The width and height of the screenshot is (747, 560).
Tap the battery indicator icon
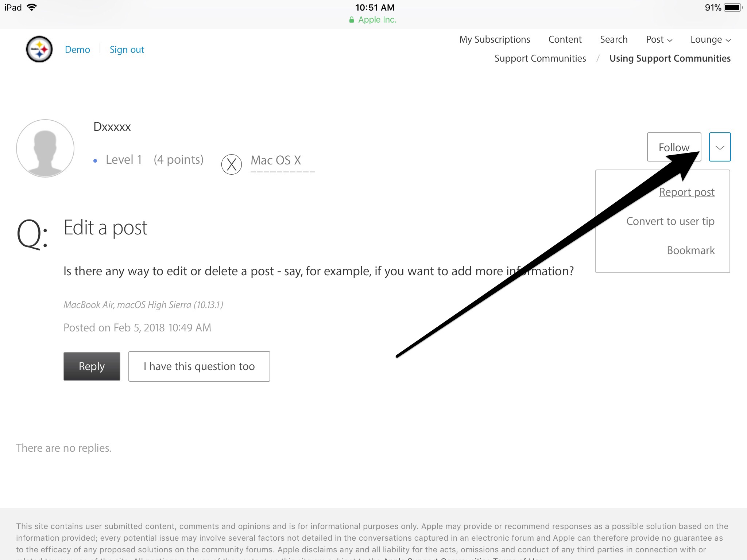pos(732,7)
